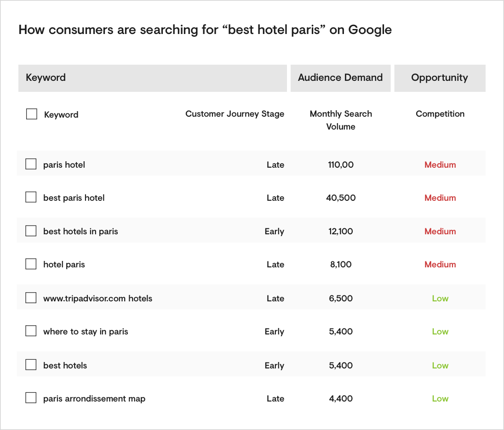Open the www.tripadvisor.com hotels keyword

(97, 298)
